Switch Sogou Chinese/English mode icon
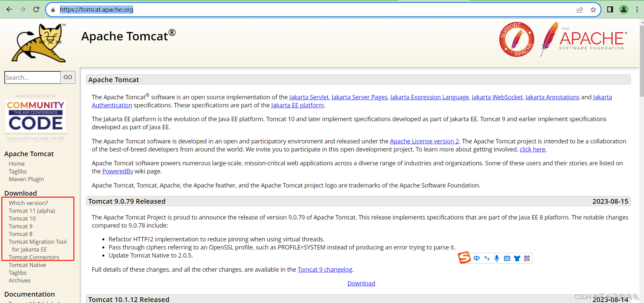 (x=476, y=259)
